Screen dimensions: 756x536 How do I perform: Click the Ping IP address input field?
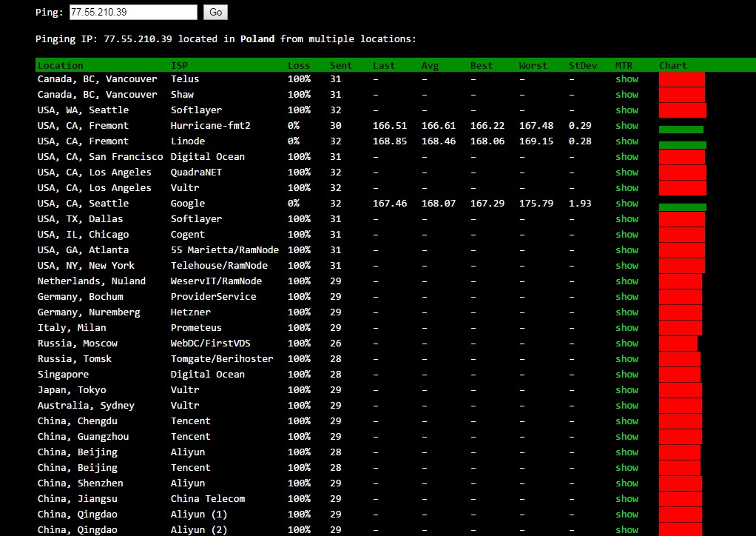tap(133, 13)
